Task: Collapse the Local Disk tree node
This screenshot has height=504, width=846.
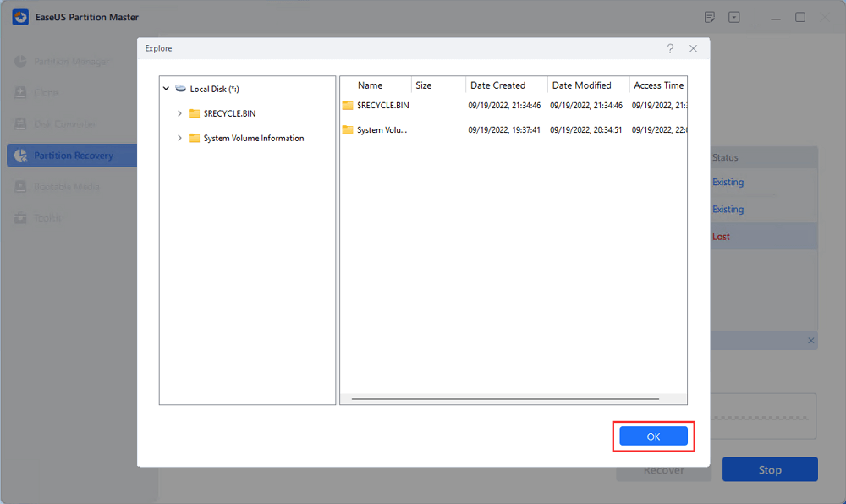Action: (166, 89)
